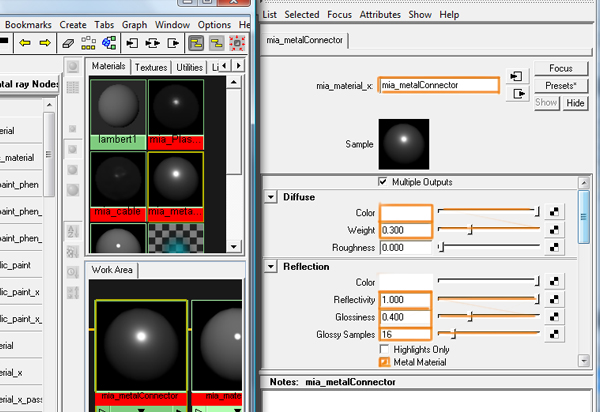
Task: Reverse the swatch sort order icon
Action: pyautogui.click(x=73, y=293)
